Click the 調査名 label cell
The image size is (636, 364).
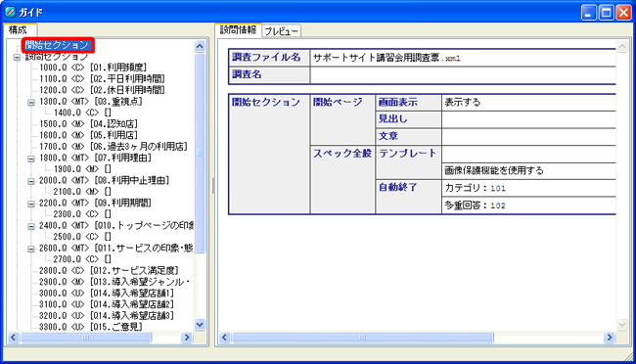tap(269, 75)
